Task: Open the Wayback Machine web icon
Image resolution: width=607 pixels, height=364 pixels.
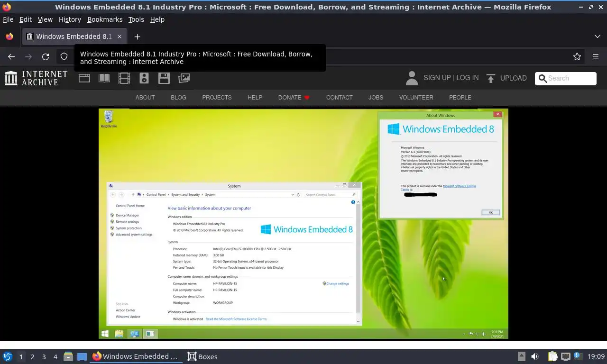Action: [84, 78]
